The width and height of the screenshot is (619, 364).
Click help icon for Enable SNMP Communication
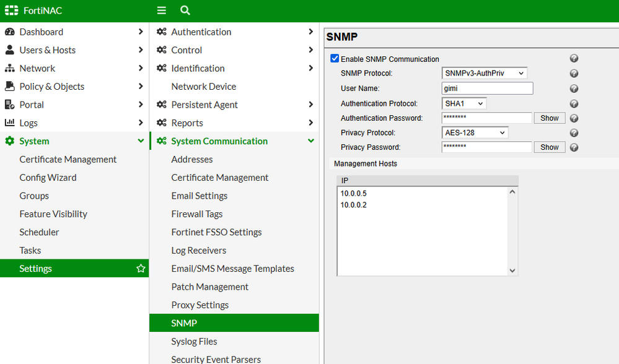coord(574,59)
